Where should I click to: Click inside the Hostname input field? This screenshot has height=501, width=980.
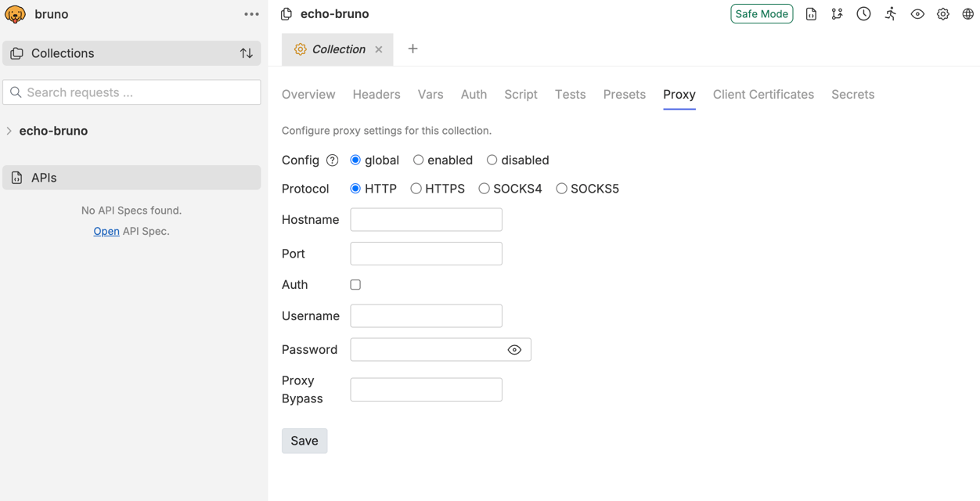coord(426,219)
